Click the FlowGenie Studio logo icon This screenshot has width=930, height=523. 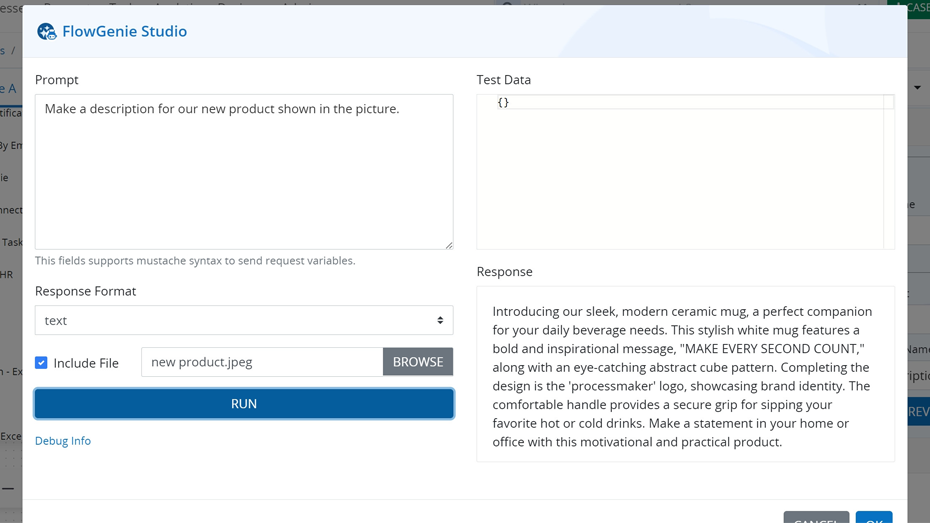coord(46,31)
